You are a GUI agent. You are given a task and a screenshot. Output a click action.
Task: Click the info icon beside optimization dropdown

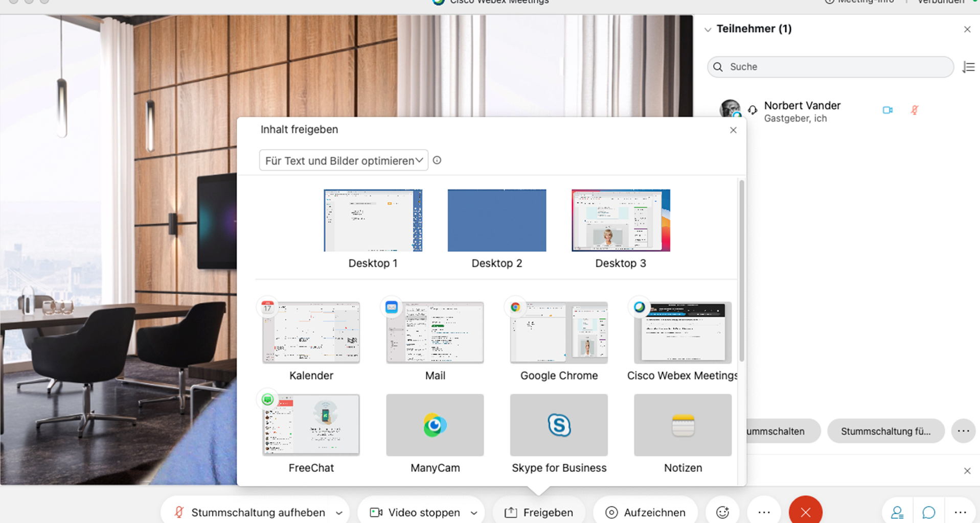(x=437, y=160)
